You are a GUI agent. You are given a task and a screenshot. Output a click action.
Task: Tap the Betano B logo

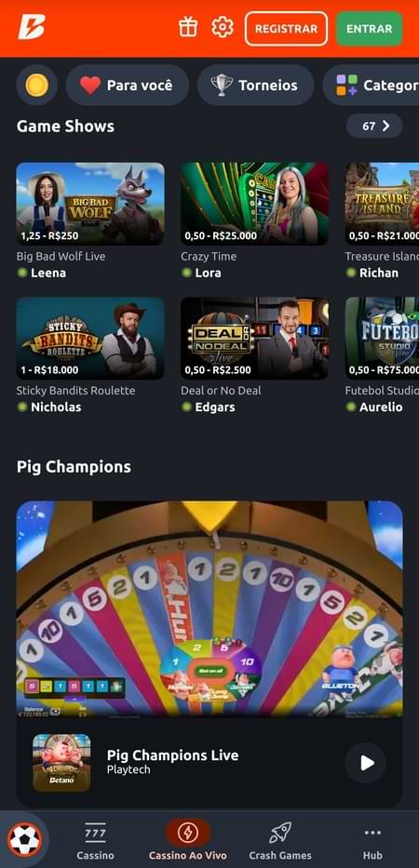[x=31, y=27]
